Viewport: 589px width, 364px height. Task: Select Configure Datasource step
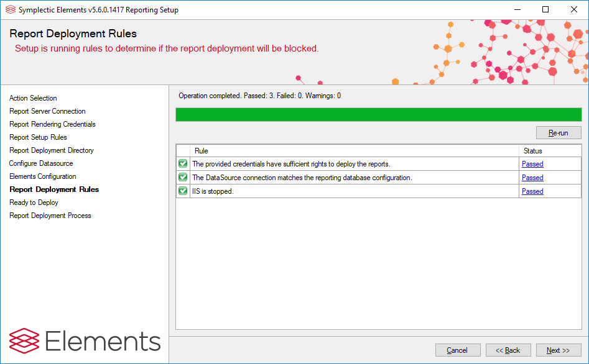(x=41, y=163)
